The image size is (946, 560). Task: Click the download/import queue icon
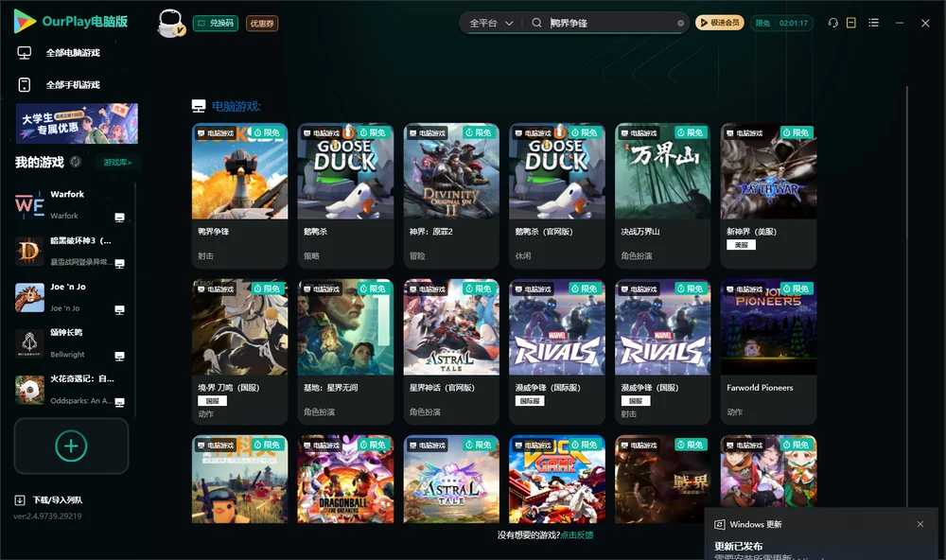20,500
